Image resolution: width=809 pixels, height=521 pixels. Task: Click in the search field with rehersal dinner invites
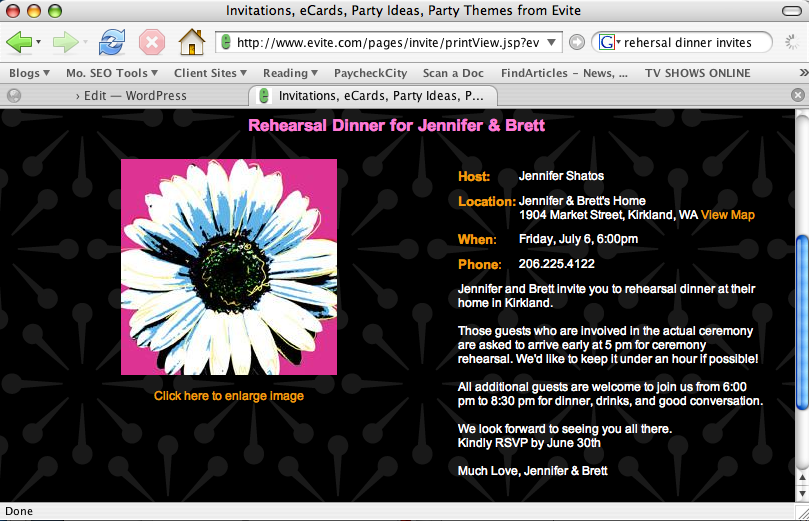coord(695,43)
